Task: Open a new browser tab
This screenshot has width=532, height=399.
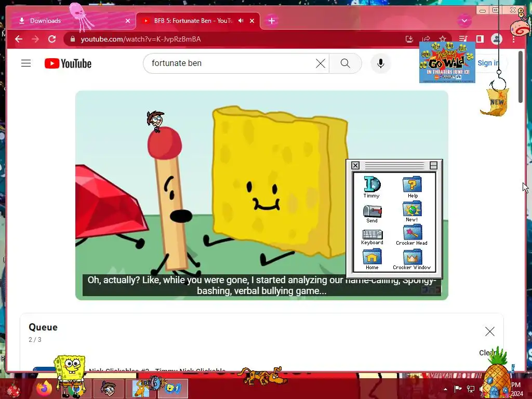Action: coord(271,21)
